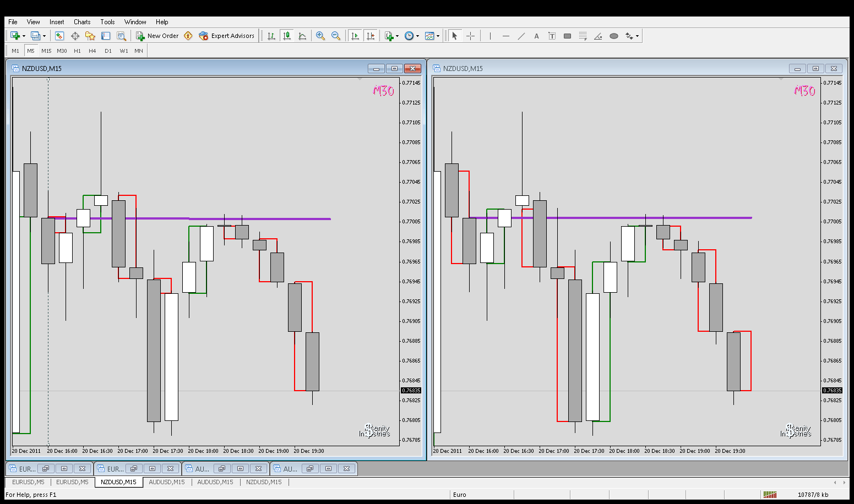The height and width of the screenshot is (504, 854).
Task: Show the Market Watch window
Action: (59, 36)
